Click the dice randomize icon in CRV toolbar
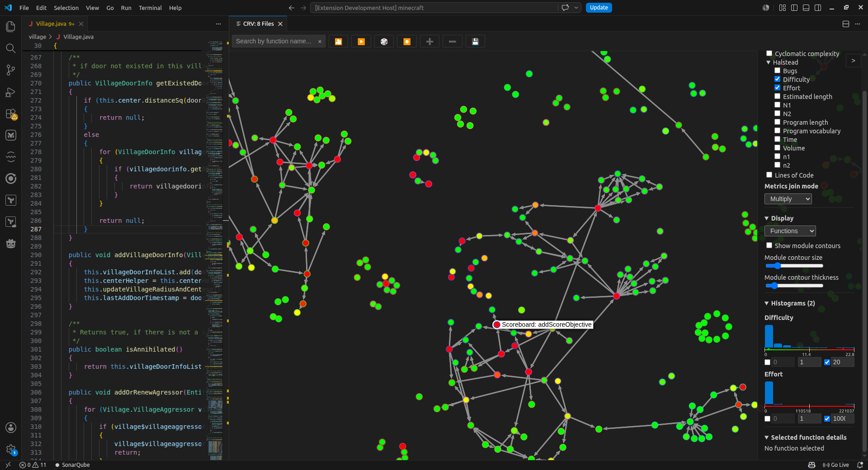The image size is (868, 470). click(x=384, y=42)
